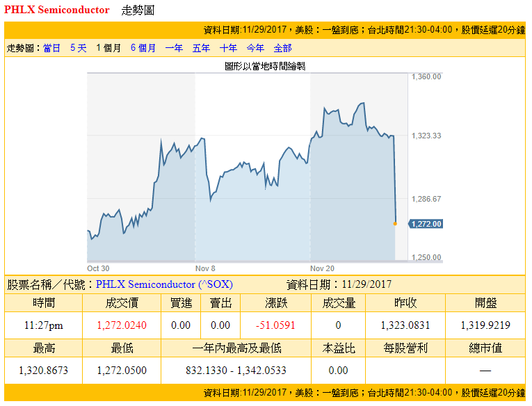532x406 pixels.
Task: Click the red price 1,272.0240
Action: pos(122,325)
